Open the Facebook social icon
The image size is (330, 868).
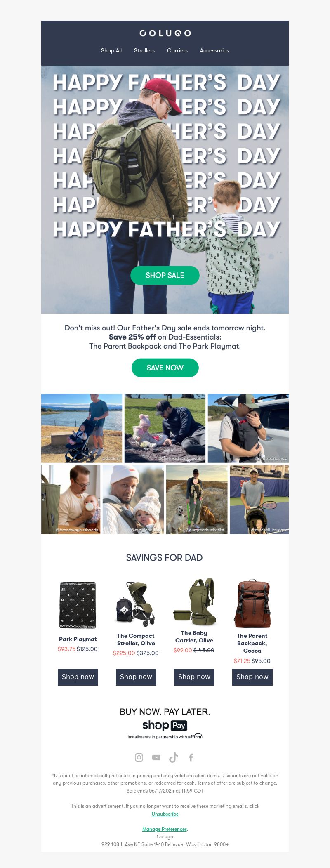(x=191, y=757)
